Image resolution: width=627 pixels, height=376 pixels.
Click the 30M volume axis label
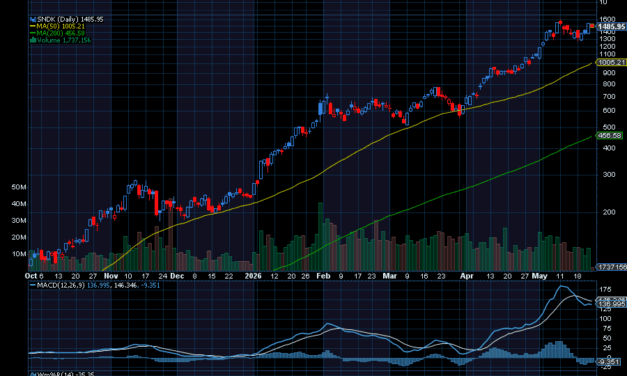tap(19, 221)
